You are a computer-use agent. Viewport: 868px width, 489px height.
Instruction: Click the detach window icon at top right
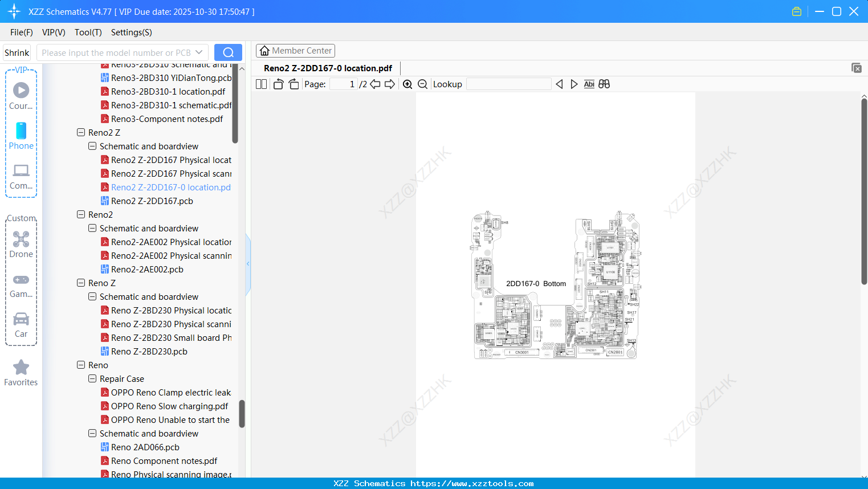pyautogui.click(x=857, y=68)
